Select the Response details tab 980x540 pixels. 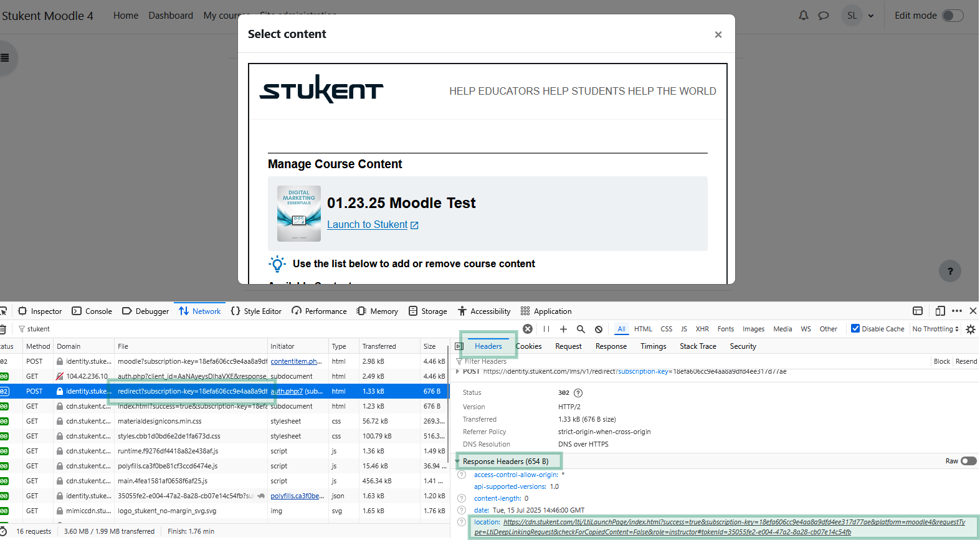click(x=611, y=346)
